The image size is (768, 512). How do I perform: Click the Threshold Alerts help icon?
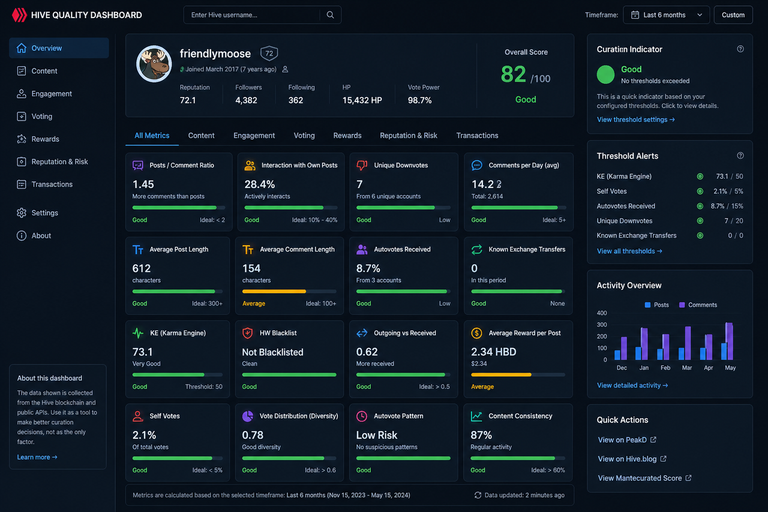pyautogui.click(x=740, y=156)
